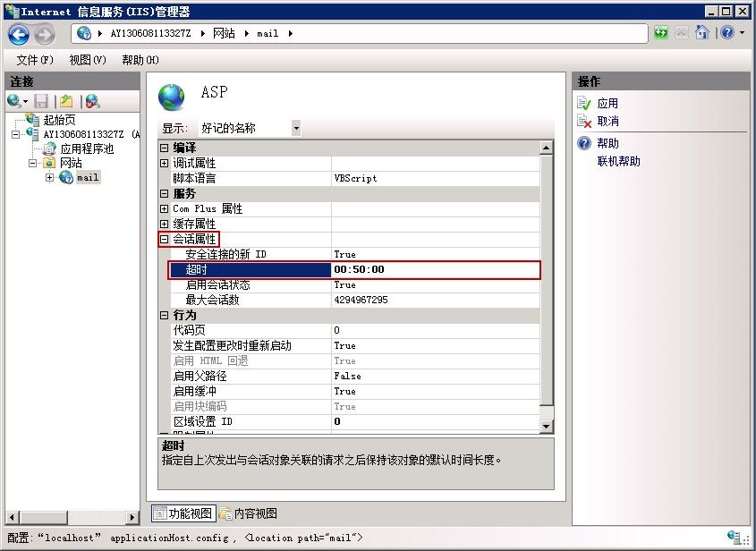The height and width of the screenshot is (551, 756).
Task: Open the 帮助(H) menu
Action: [140, 60]
